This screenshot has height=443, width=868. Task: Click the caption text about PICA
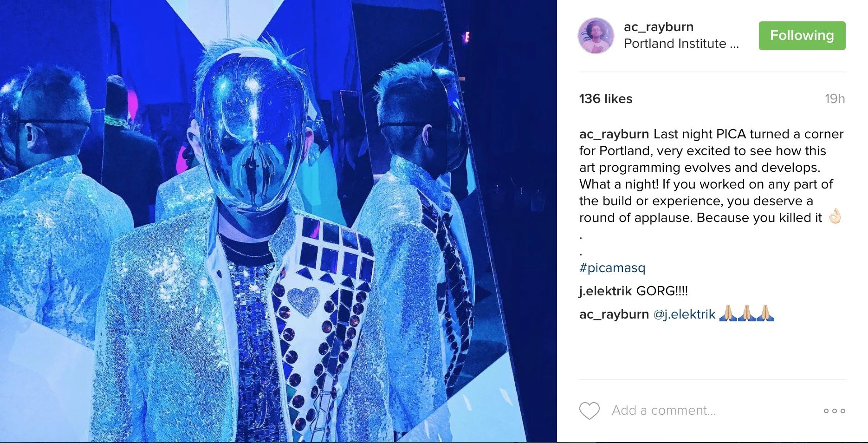point(712,176)
